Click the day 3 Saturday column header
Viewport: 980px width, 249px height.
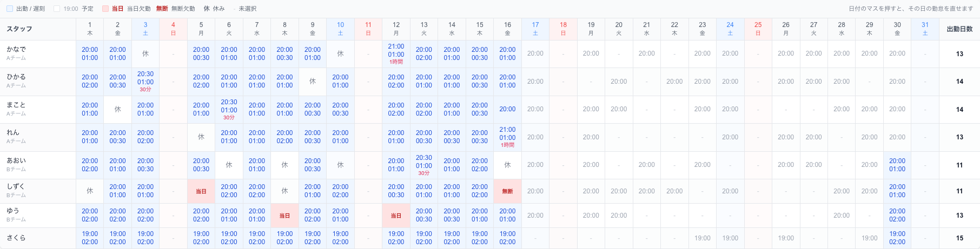point(145,29)
